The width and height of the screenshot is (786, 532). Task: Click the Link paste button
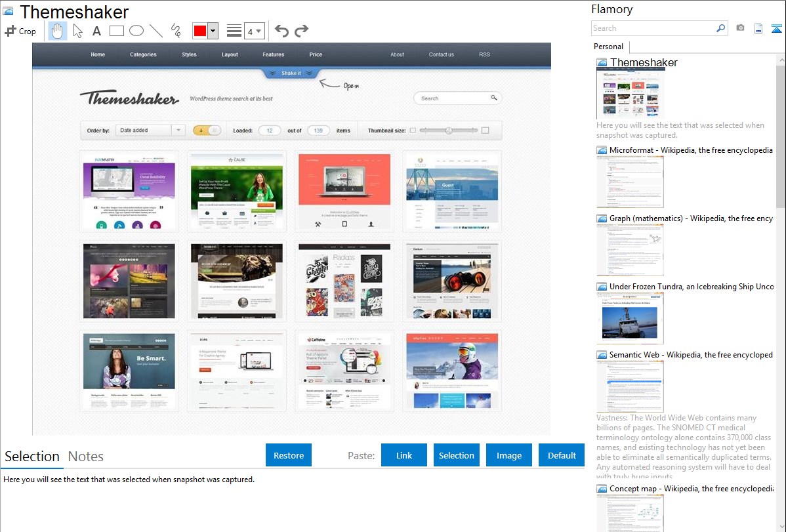[x=404, y=455]
